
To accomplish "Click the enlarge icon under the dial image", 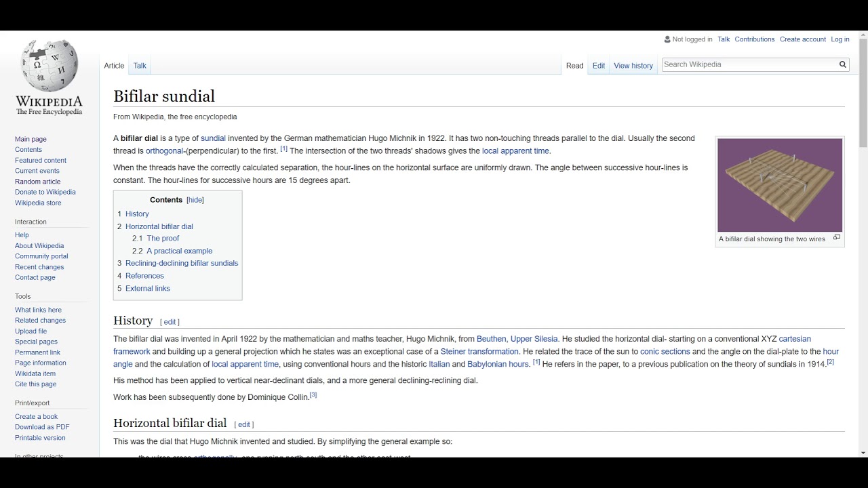I will point(837,237).
